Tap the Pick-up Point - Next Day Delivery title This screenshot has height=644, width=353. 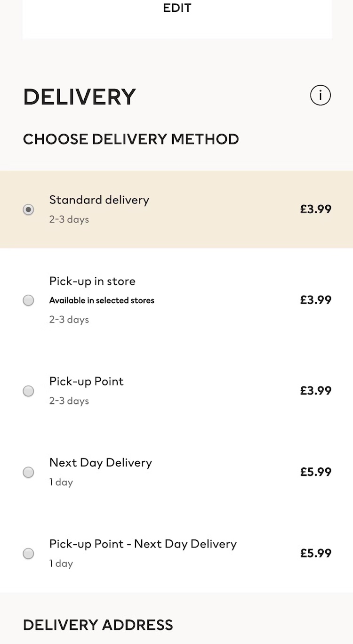click(143, 544)
